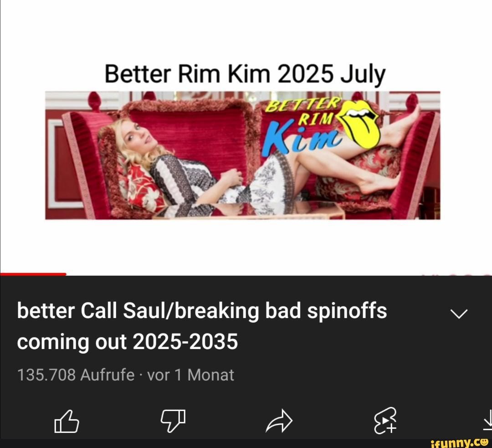Viewport: 492px width, 448px height.
Task: Click the red video progress bar
Action: [x=33, y=274]
